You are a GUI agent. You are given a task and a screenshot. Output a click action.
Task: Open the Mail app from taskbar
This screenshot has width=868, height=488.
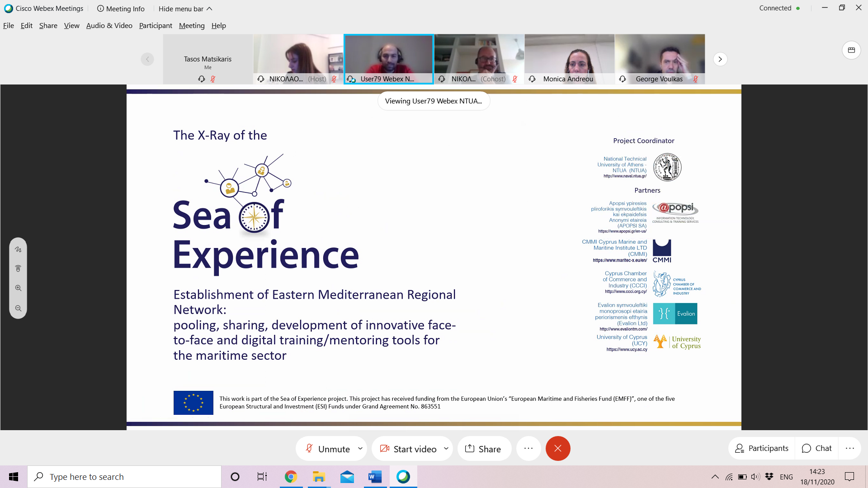click(347, 477)
